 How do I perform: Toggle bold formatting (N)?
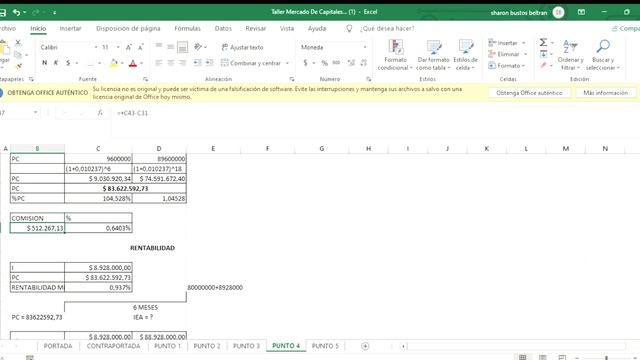44,63
